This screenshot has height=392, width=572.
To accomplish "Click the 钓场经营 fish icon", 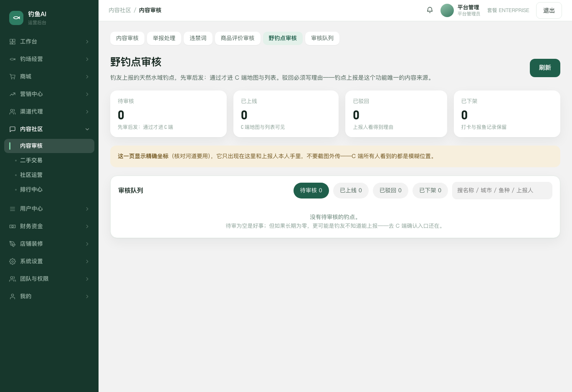I will coord(13,59).
